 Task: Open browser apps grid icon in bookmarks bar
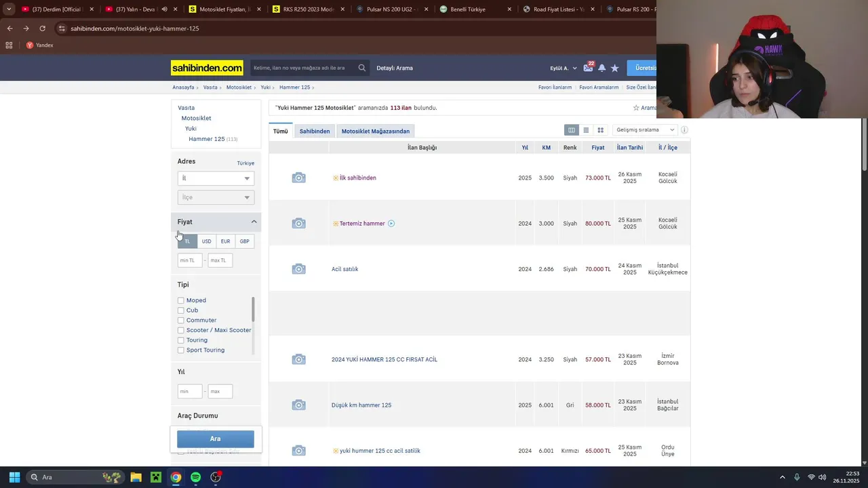(x=9, y=45)
